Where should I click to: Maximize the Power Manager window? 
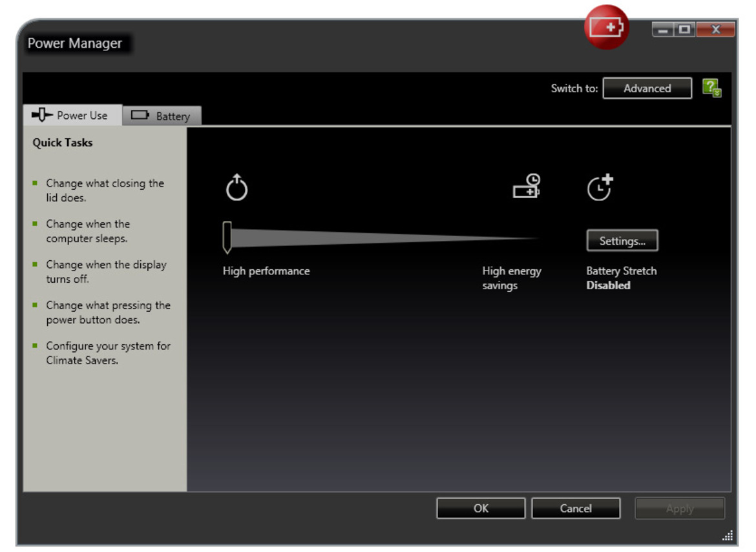coord(685,30)
